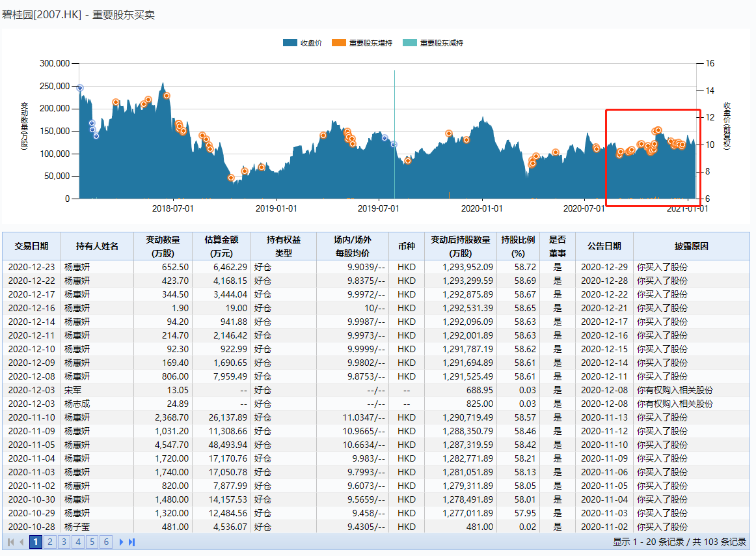Toggle the 收盘价 series label in legend
Viewport: 756px width, 556px height.
point(311,43)
